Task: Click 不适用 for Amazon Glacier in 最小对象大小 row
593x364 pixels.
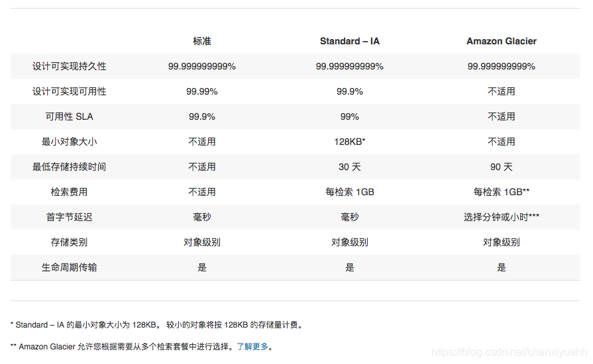Action: (x=502, y=142)
